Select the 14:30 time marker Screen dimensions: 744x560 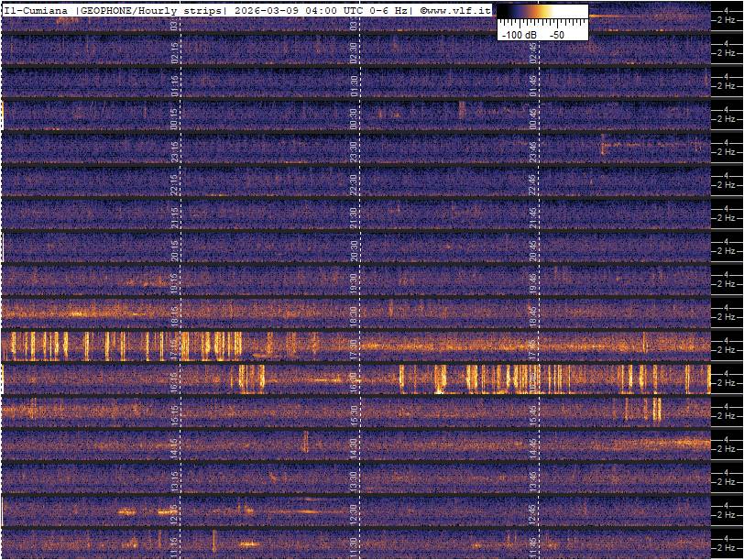(354, 447)
